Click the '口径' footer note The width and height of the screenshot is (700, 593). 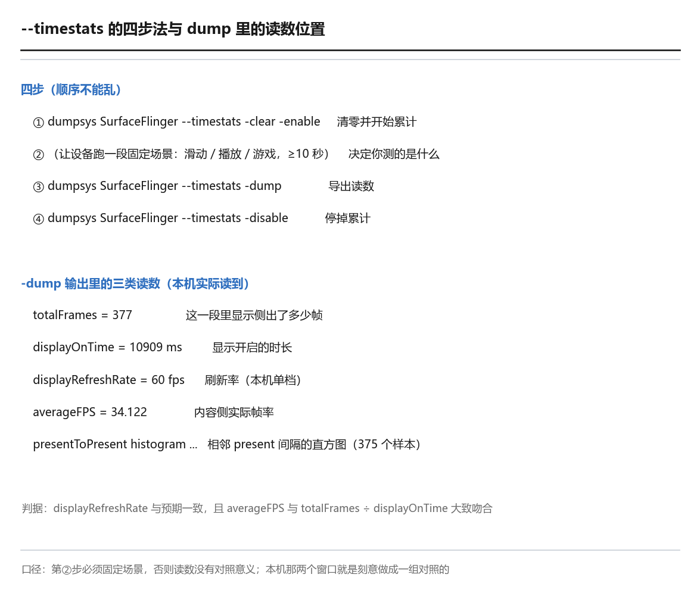235,569
